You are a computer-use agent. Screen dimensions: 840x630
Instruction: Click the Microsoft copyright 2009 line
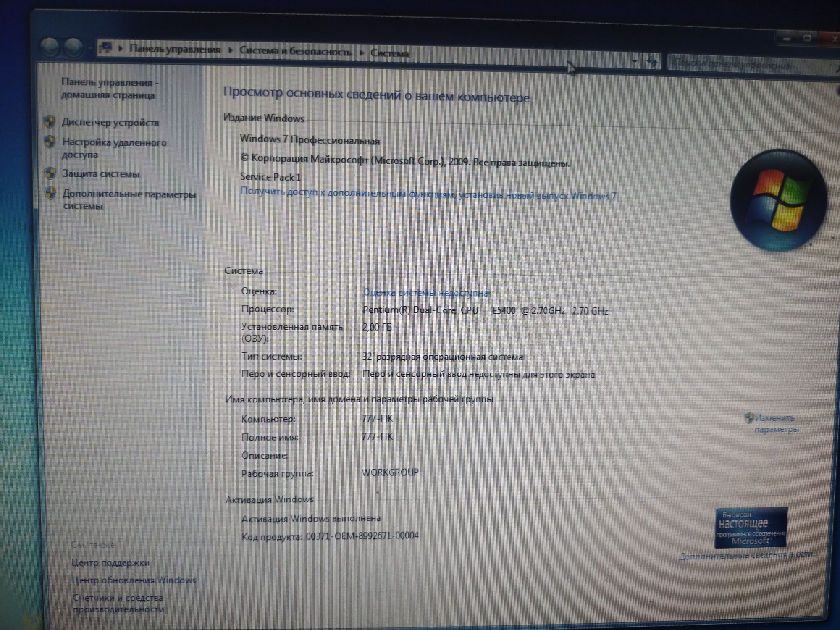[x=405, y=160]
